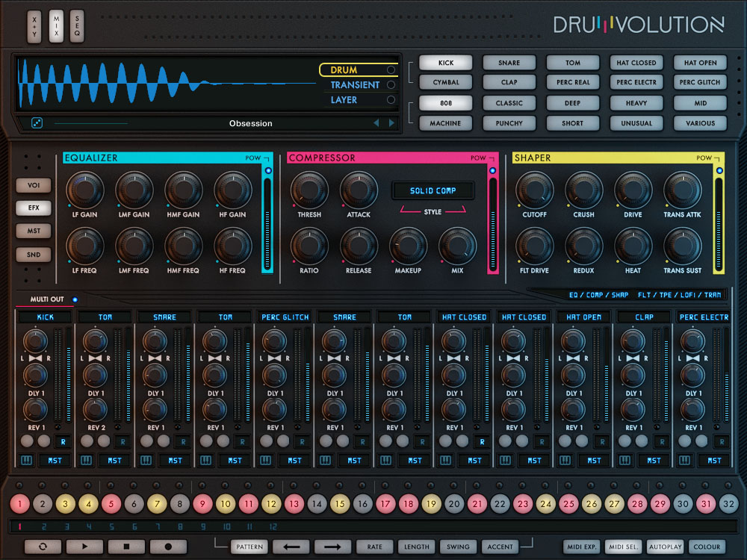
Task: Select the next preset with the right arrow
Action: pos(392,123)
